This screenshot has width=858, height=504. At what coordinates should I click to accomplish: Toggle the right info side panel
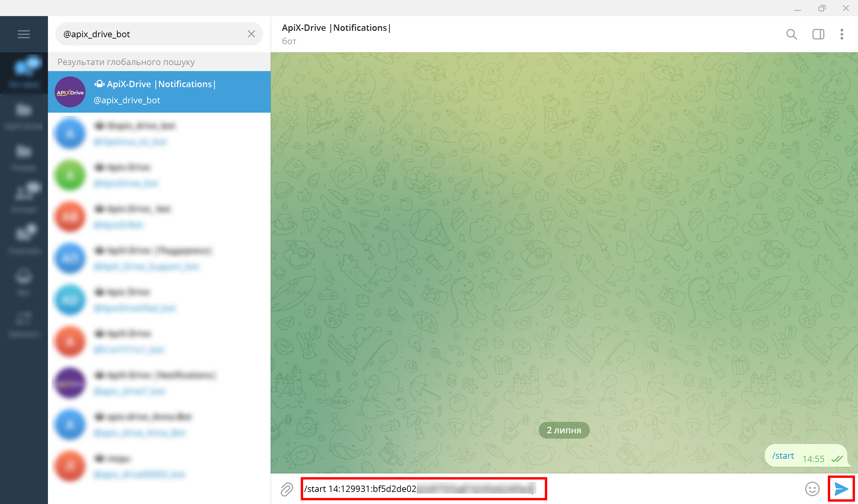click(818, 34)
